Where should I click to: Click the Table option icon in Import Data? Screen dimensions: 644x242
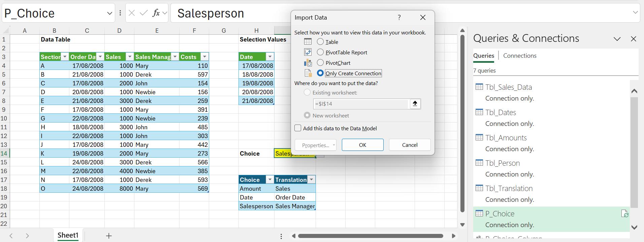click(x=308, y=42)
